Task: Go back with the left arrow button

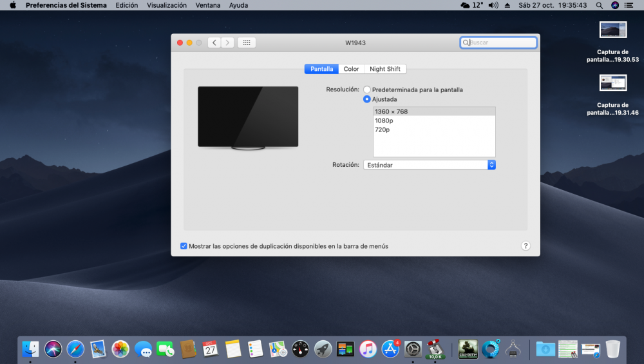Action: pos(214,43)
